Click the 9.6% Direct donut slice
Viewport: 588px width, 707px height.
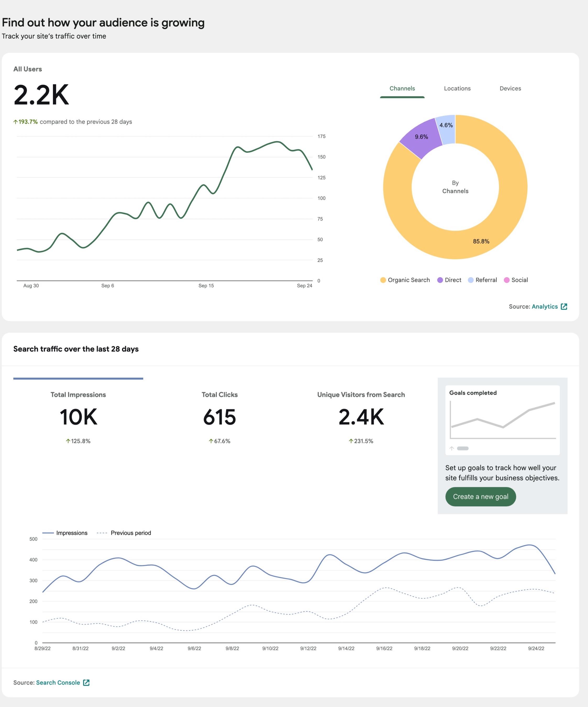(x=422, y=137)
